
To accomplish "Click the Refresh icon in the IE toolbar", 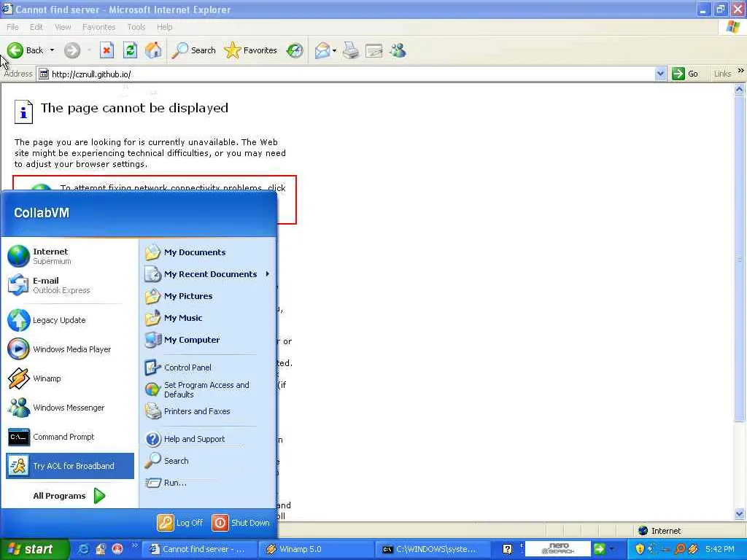I will 130,50.
